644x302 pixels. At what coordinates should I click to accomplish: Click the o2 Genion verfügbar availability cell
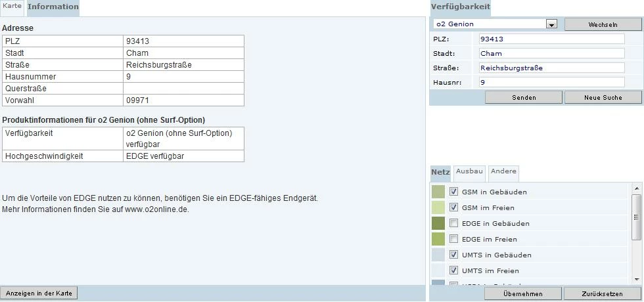[183, 139]
